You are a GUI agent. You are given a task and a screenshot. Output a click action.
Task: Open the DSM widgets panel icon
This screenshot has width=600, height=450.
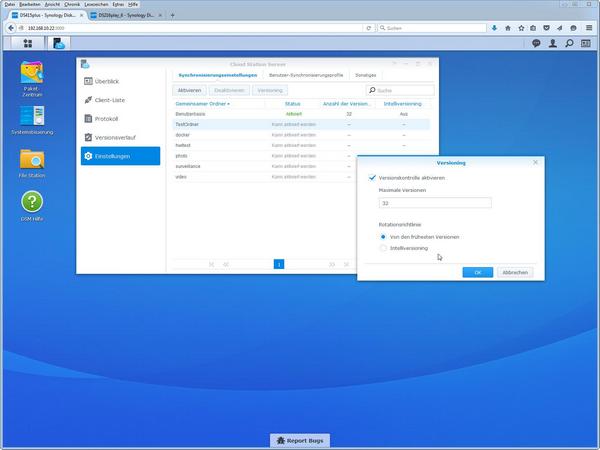[585, 44]
